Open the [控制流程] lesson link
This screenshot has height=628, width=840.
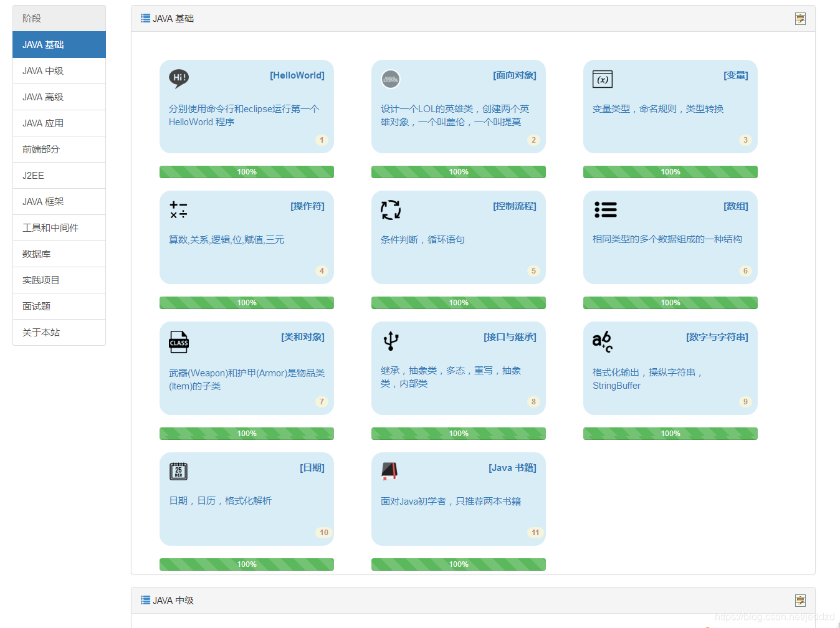(515, 206)
